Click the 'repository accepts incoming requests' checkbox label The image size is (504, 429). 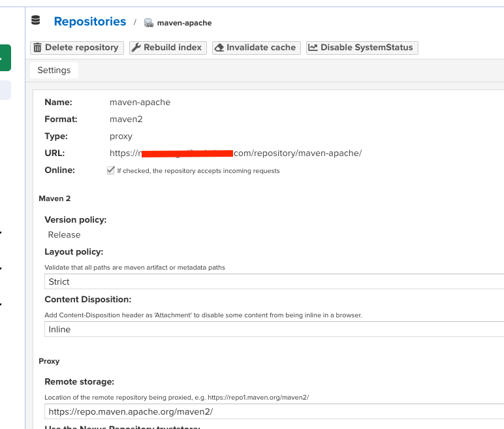198,171
